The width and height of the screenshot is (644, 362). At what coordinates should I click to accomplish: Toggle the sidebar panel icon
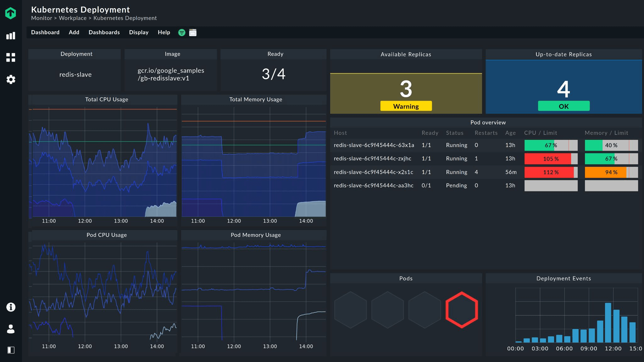point(11,350)
